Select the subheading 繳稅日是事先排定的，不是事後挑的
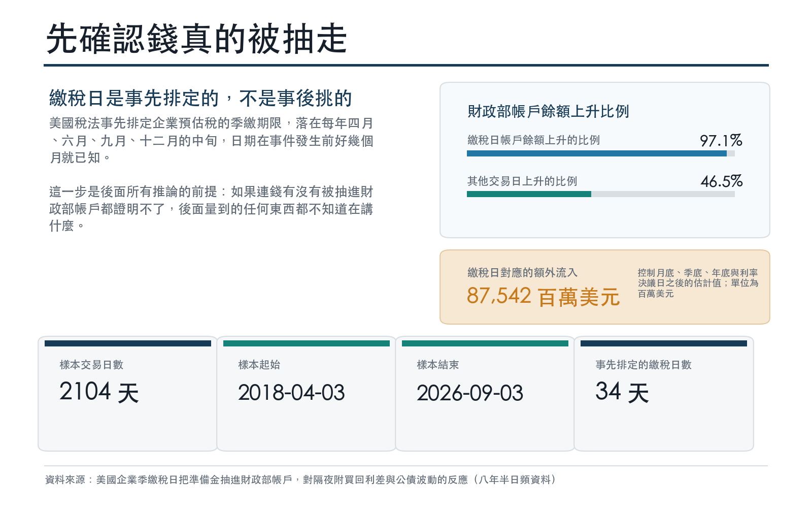 click(x=200, y=98)
